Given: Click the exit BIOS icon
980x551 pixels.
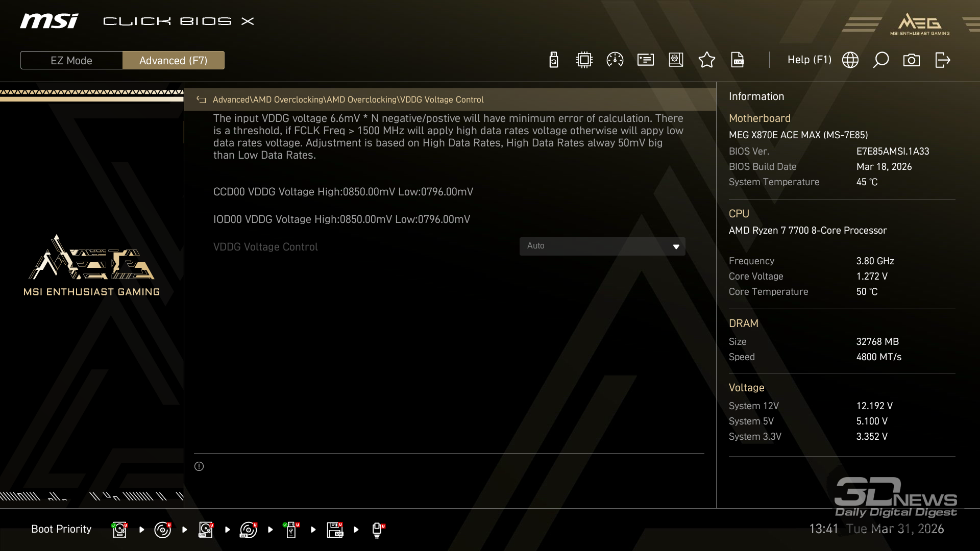Looking at the screenshot, I should tap(942, 60).
